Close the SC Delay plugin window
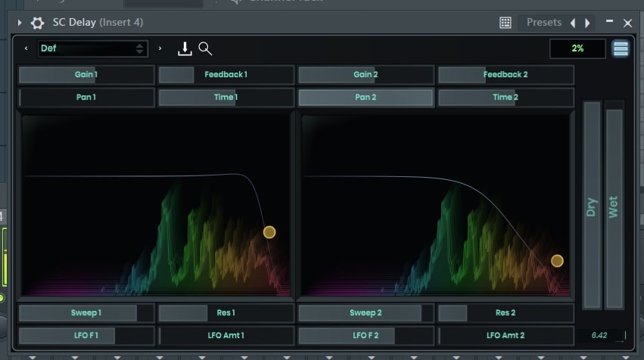 coord(627,23)
